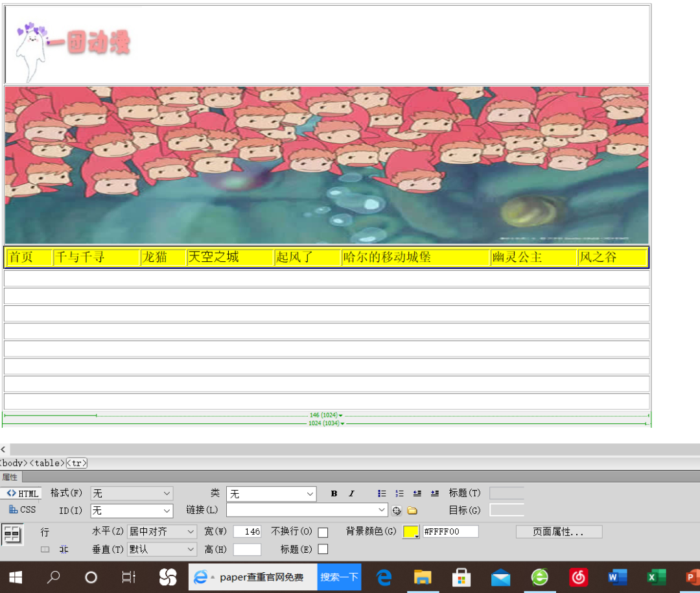
Task: Expand the 1024 (1034) table width menu
Action: point(327,423)
